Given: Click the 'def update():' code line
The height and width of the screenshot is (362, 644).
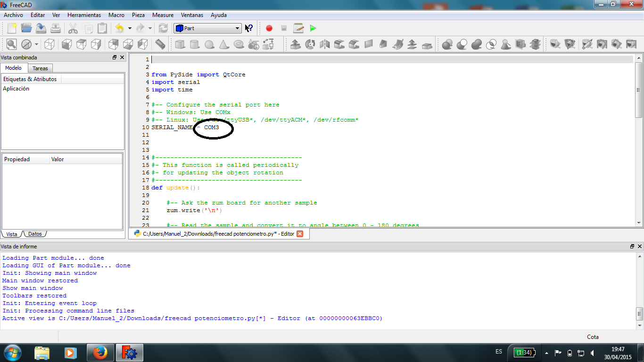Looking at the screenshot, I should point(176,188).
